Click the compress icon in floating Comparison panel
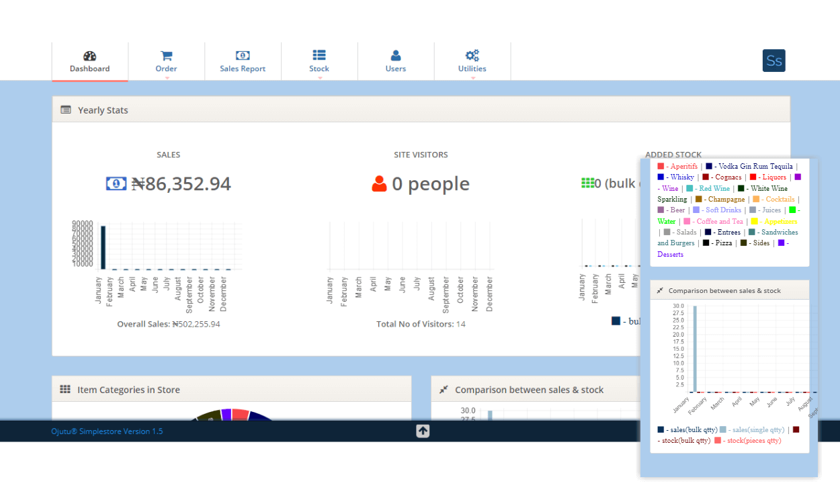The height and width of the screenshot is (504, 840). coord(660,290)
